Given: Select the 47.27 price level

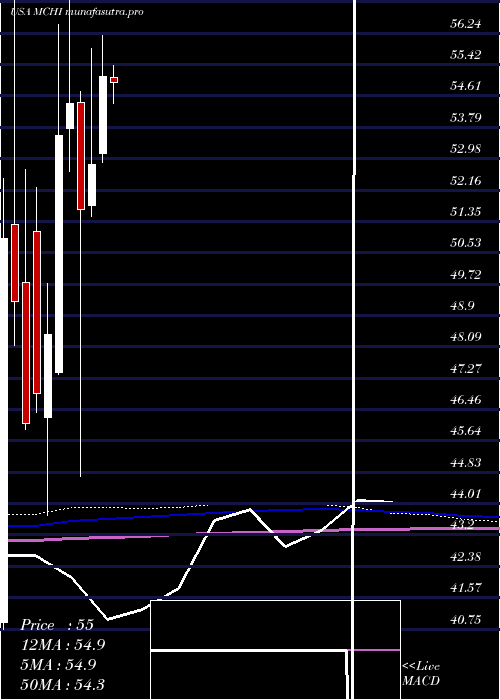Looking at the screenshot, I should pos(466,369).
